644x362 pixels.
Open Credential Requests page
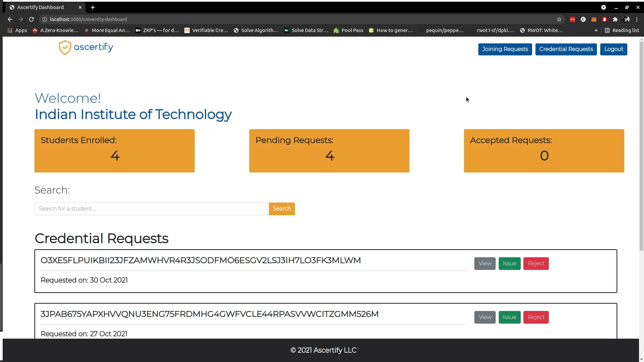(566, 49)
